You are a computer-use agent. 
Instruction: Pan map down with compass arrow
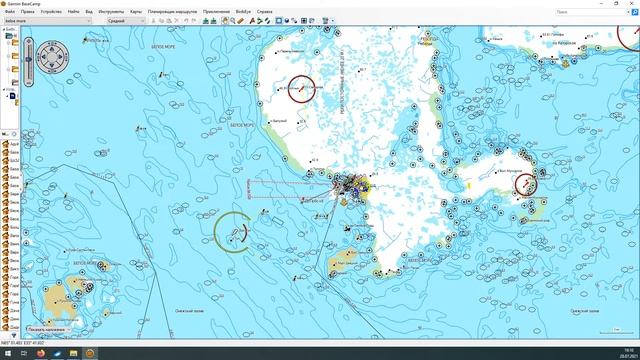(52, 66)
